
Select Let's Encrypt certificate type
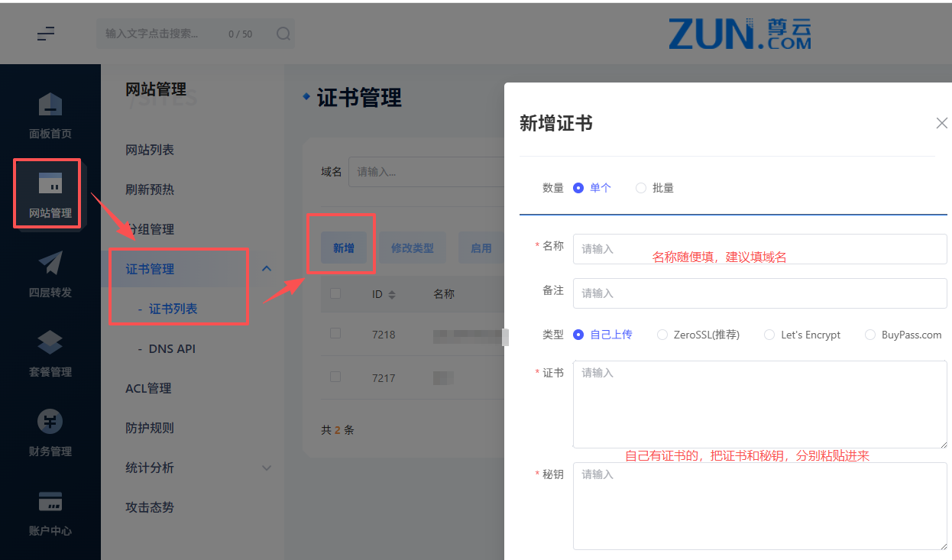click(x=769, y=335)
